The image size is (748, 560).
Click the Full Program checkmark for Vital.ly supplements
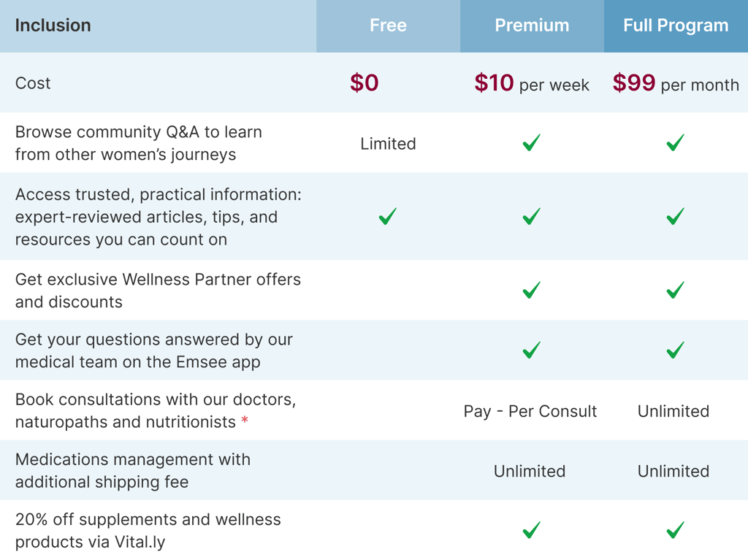pos(676,529)
